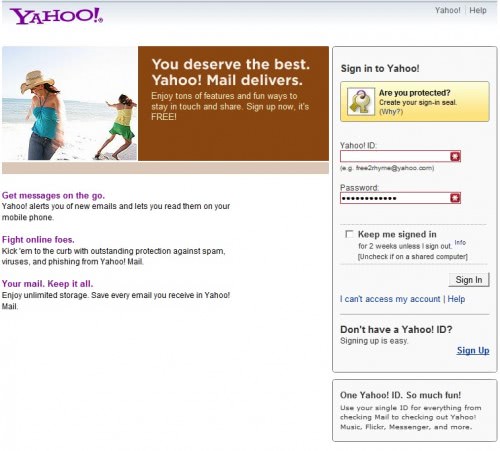Click the purple Yahoo! logo
This screenshot has height=451, width=500.
(56, 16)
